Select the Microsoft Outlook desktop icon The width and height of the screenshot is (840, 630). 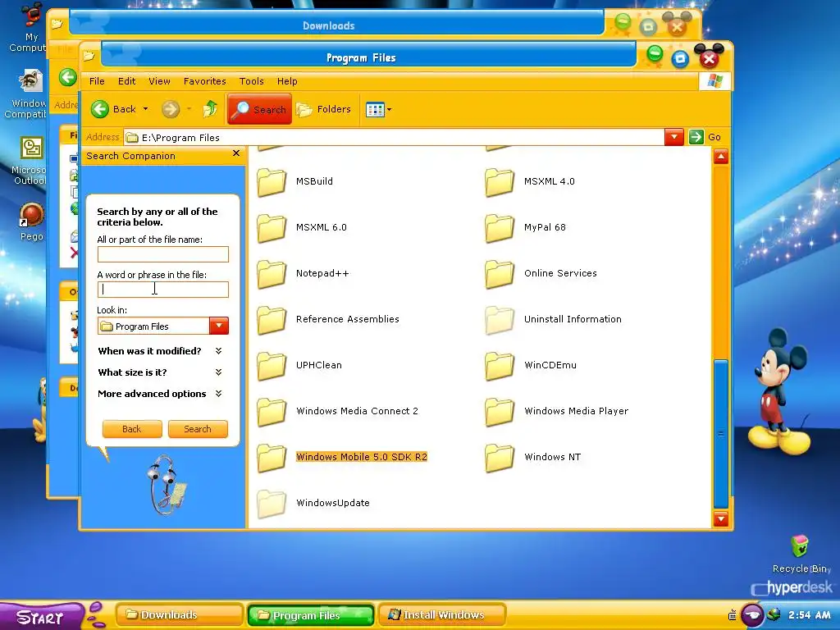[x=32, y=148]
